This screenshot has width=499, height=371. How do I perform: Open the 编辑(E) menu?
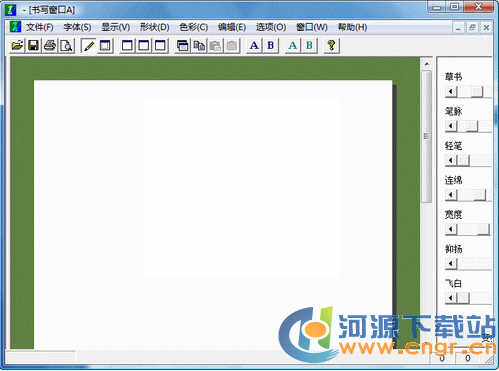(232, 27)
